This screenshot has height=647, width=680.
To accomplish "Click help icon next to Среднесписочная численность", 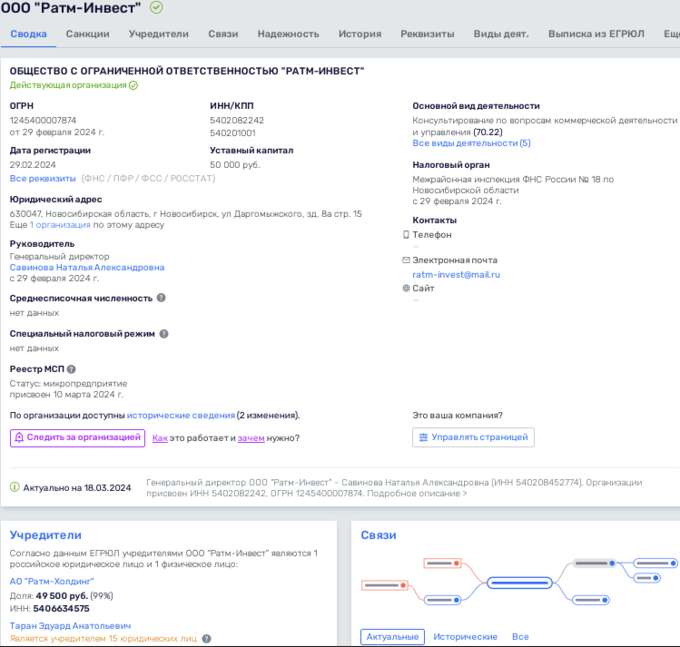I will (x=161, y=298).
